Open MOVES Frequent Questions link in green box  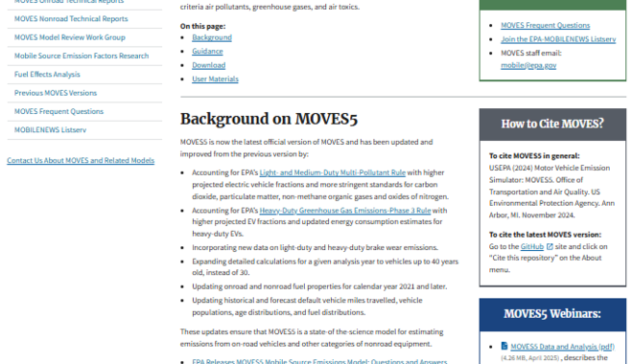point(546,26)
